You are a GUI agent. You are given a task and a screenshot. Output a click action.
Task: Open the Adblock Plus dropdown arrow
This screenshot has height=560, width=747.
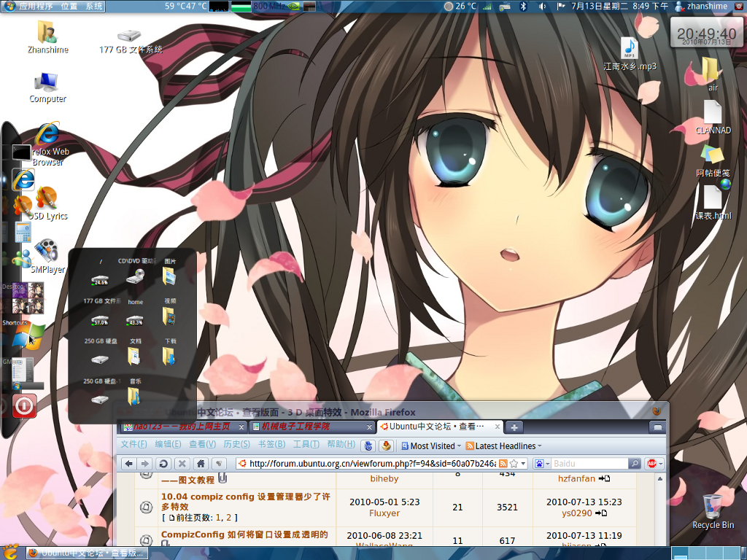660,463
